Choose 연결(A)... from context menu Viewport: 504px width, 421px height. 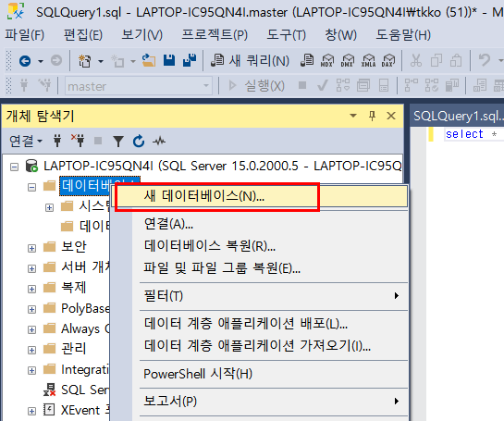259,224
